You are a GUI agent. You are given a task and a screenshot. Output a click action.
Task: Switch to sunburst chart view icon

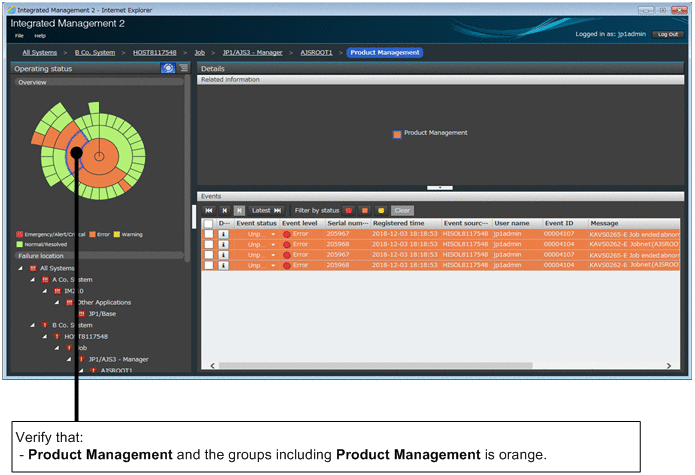168,68
